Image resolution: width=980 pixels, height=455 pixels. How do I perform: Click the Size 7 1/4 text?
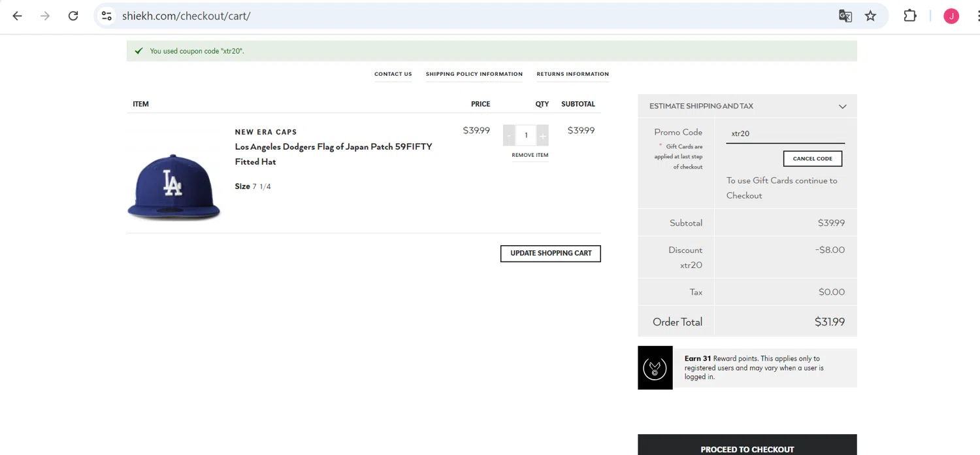pyautogui.click(x=253, y=187)
